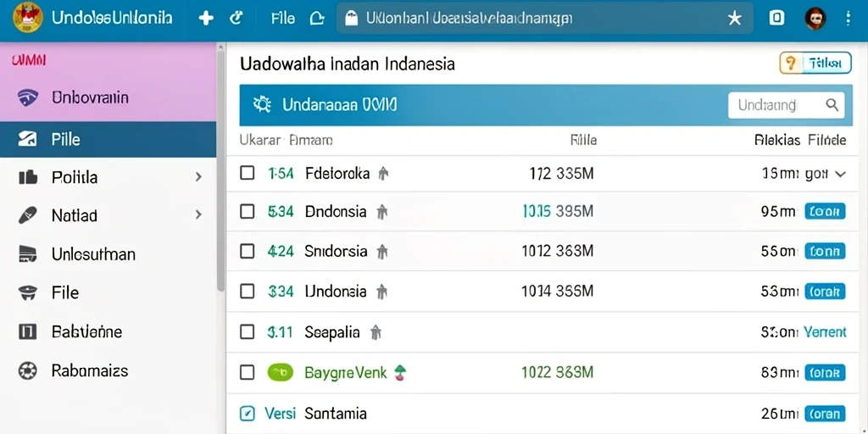Check the Fdelorolka row checkbox
The image size is (868, 434).
click(x=247, y=173)
